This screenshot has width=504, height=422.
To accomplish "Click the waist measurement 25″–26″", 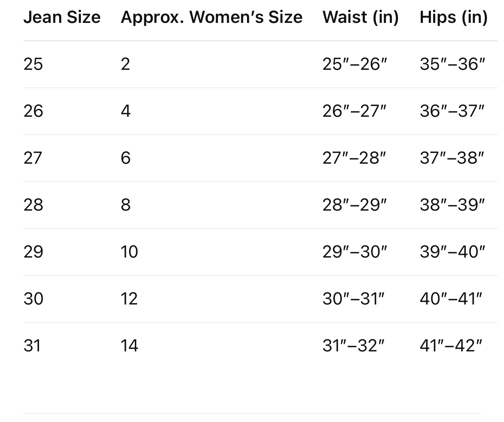I will 355,64.
